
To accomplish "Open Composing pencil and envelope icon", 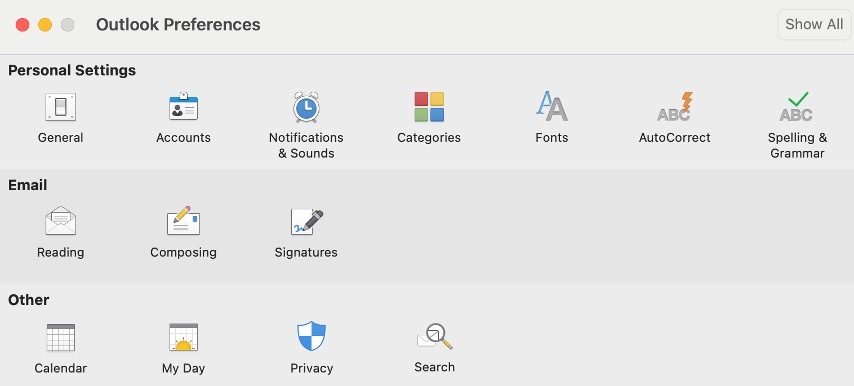I will 184,220.
